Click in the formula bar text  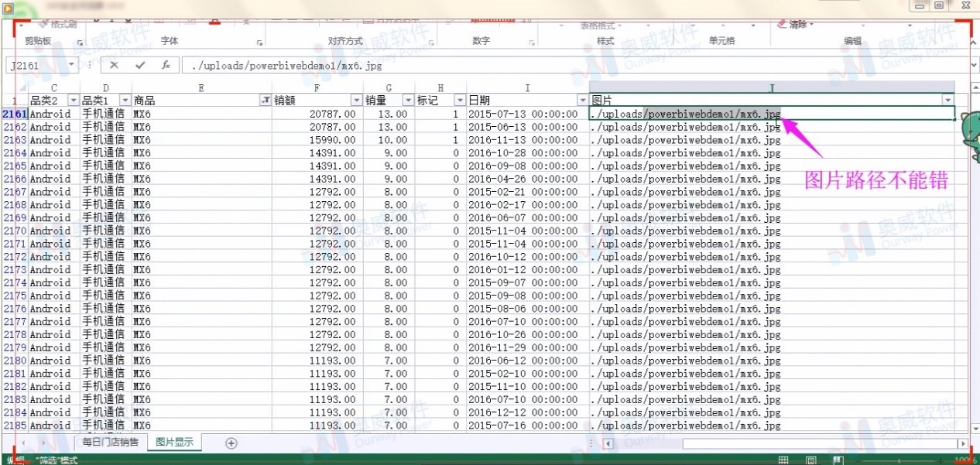pyautogui.click(x=464, y=65)
